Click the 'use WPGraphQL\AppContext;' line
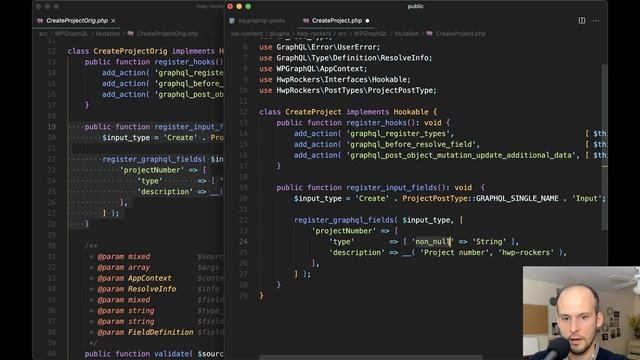640x360 pixels. (313, 69)
